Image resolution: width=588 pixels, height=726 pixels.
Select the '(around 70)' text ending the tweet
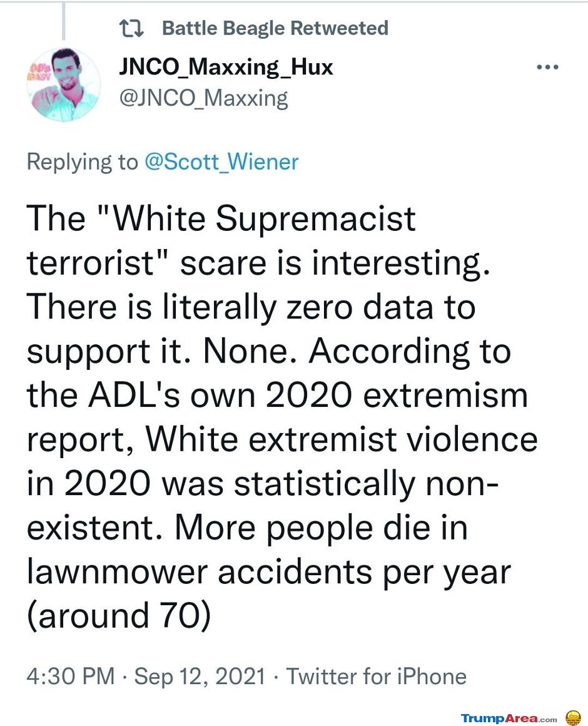point(119,616)
